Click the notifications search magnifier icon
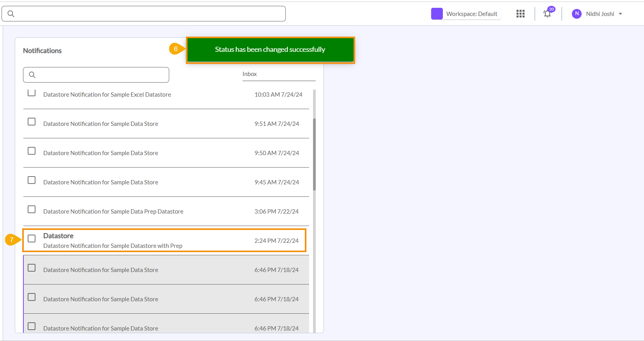The height and width of the screenshot is (341, 644). pyautogui.click(x=32, y=75)
